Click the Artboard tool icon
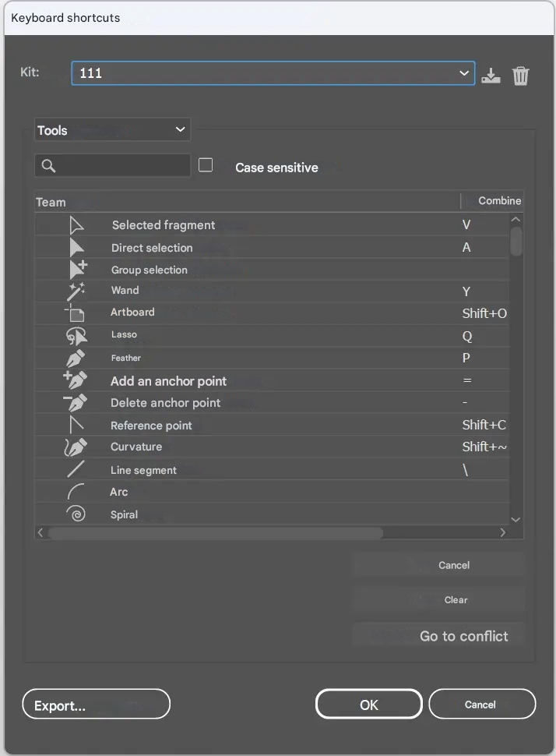This screenshot has height=756, width=556. pyautogui.click(x=76, y=313)
